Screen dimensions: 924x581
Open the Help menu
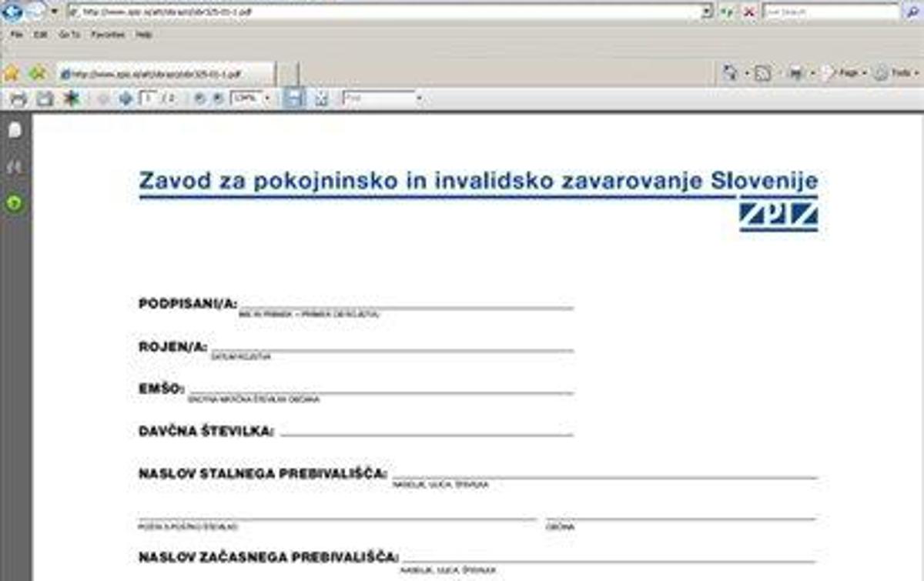click(x=144, y=35)
